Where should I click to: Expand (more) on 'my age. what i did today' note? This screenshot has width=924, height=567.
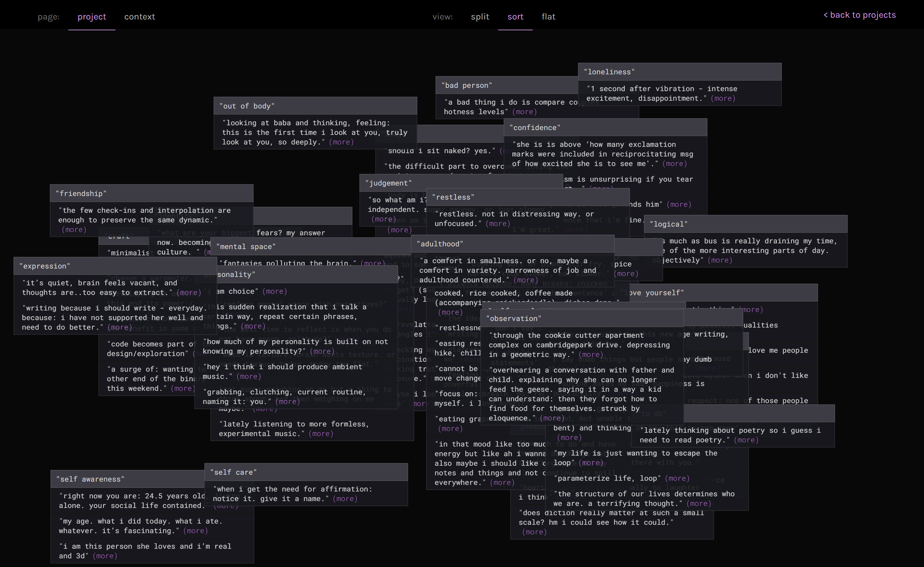(x=195, y=531)
